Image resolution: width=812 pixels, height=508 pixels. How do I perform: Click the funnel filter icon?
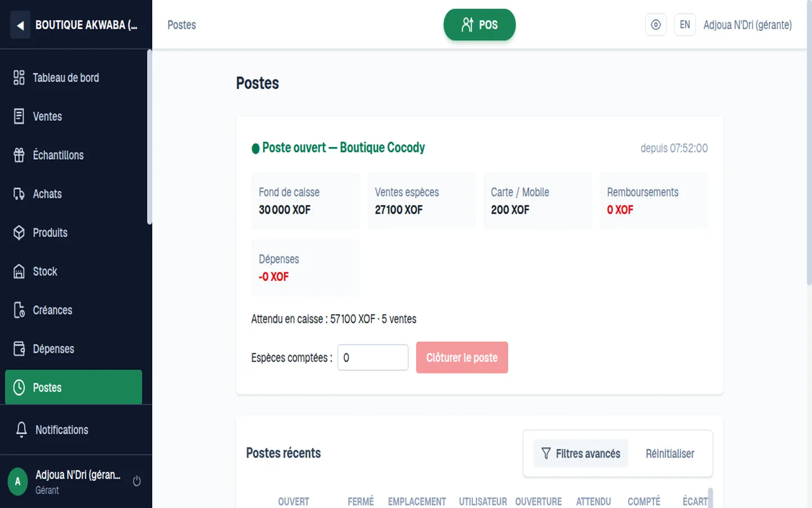coord(546,454)
